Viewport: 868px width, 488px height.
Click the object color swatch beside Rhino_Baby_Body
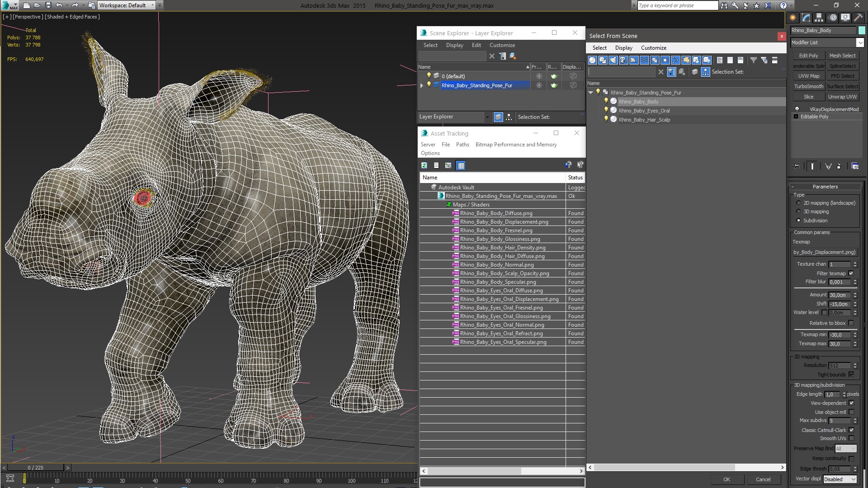(862, 30)
